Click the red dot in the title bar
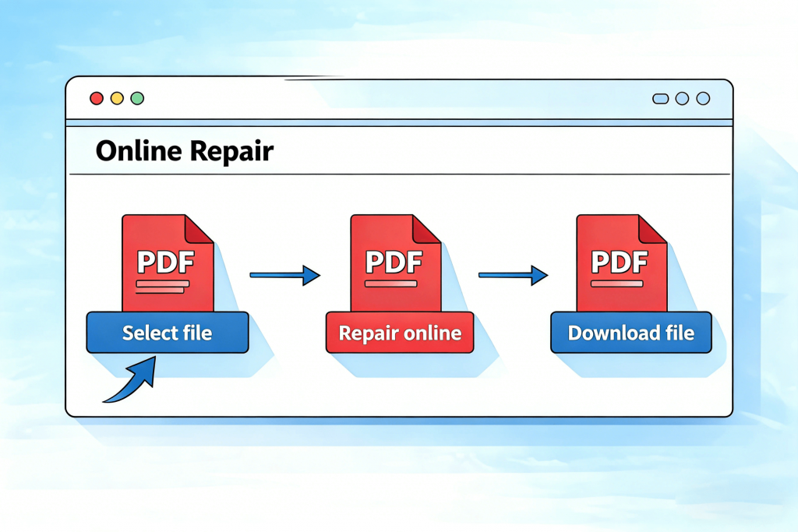The height and width of the screenshot is (532, 798). coord(97,98)
